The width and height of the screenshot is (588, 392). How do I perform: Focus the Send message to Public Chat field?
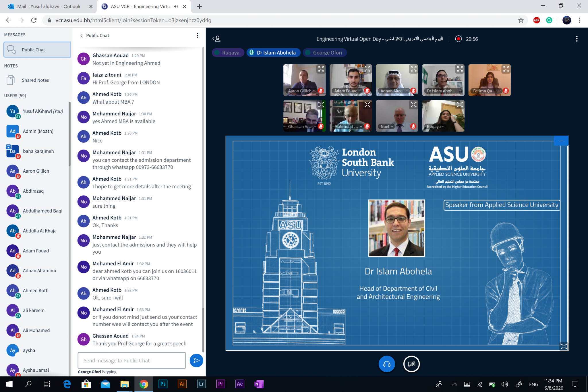tap(132, 360)
